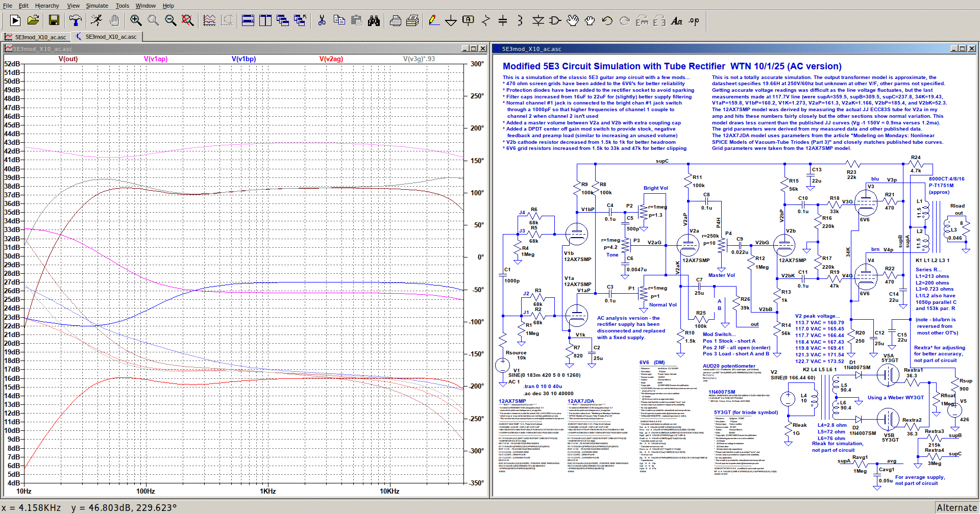Click the blue V(v1bp) trace label
The image size is (980, 514).
243,59
